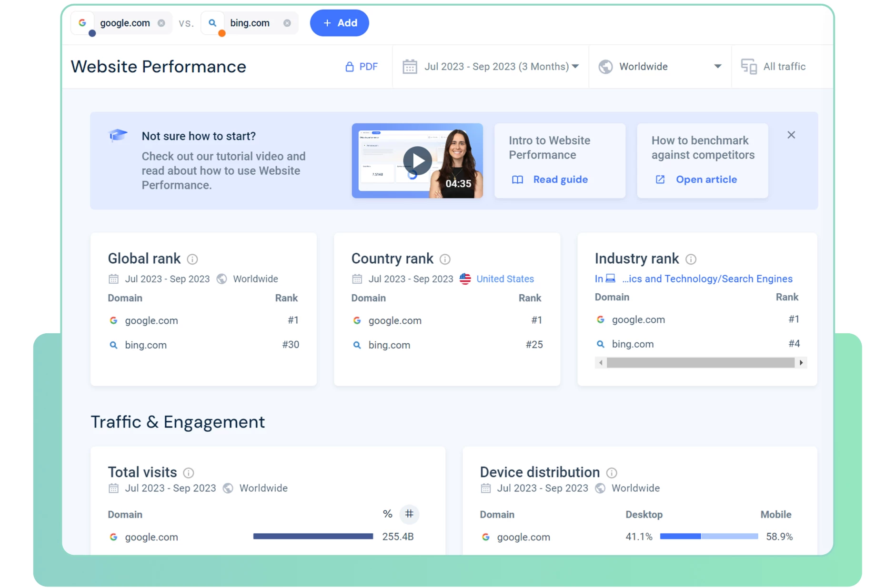Viewport: 895px width, 588px height.
Task: Click the google.com device distribution bar
Action: [709, 537]
